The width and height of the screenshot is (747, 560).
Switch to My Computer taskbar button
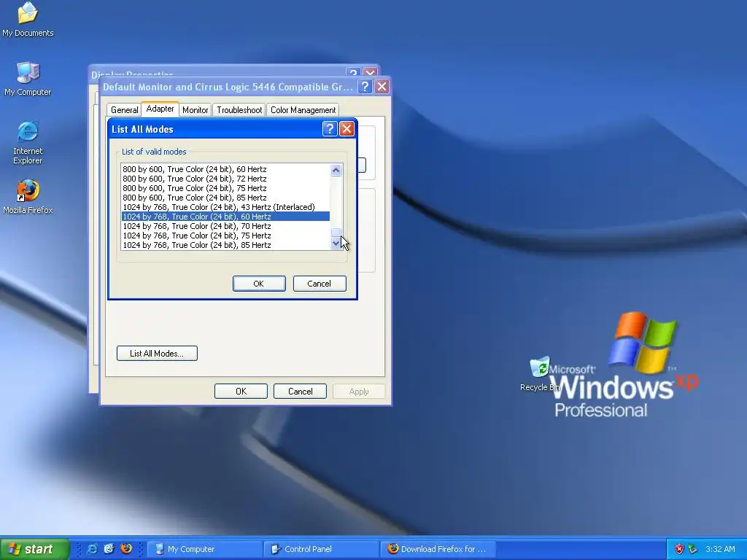[x=204, y=549]
